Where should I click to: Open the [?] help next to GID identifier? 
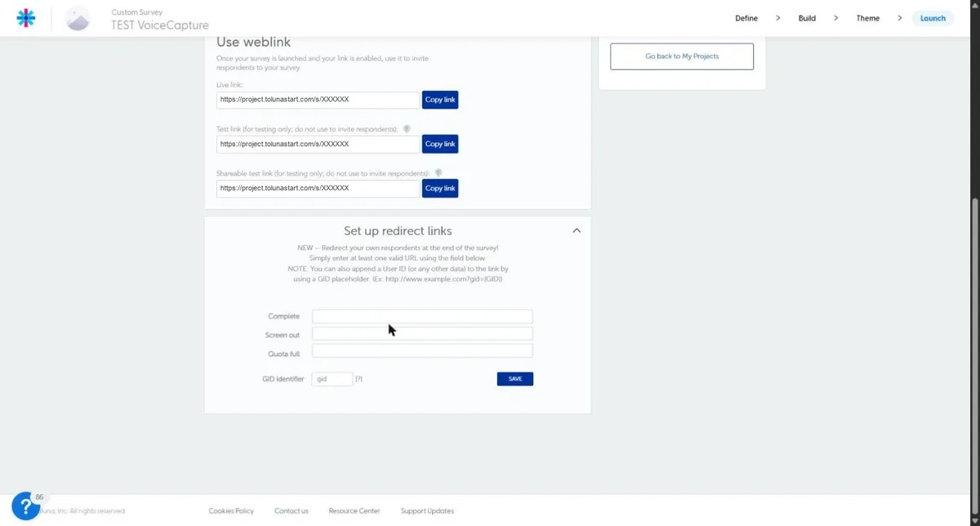tap(359, 379)
